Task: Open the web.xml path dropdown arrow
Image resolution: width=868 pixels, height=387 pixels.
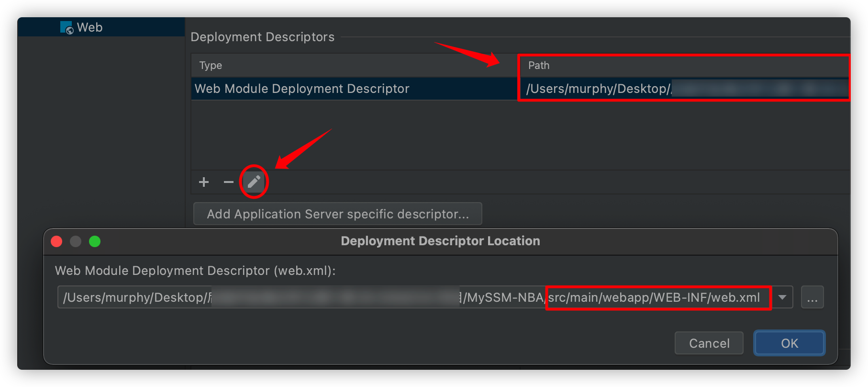Action: (782, 297)
